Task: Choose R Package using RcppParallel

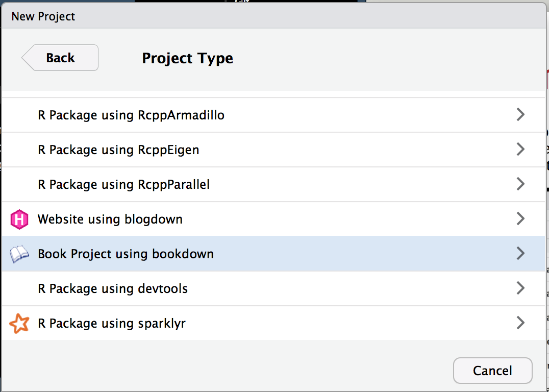Action: coord(273,184)
